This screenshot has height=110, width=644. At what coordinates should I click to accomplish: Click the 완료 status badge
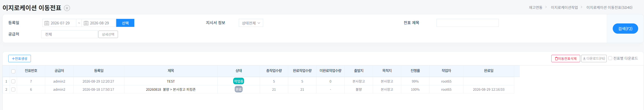(238, 89)
